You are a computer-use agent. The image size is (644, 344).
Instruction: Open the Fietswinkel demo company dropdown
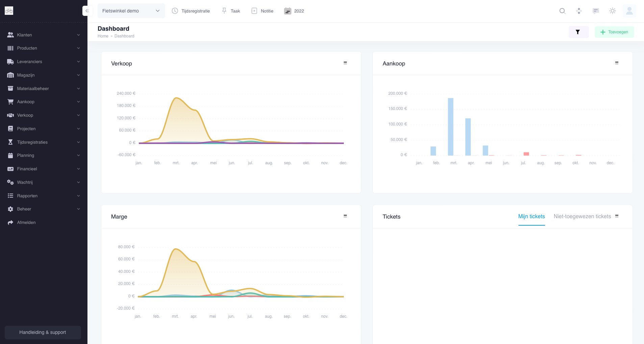131,10
